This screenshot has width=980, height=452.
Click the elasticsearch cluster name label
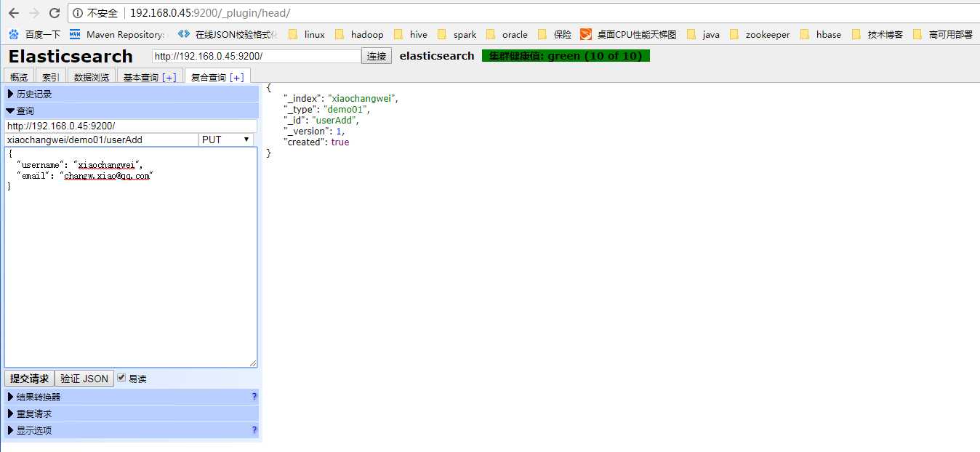coord(437,56)
